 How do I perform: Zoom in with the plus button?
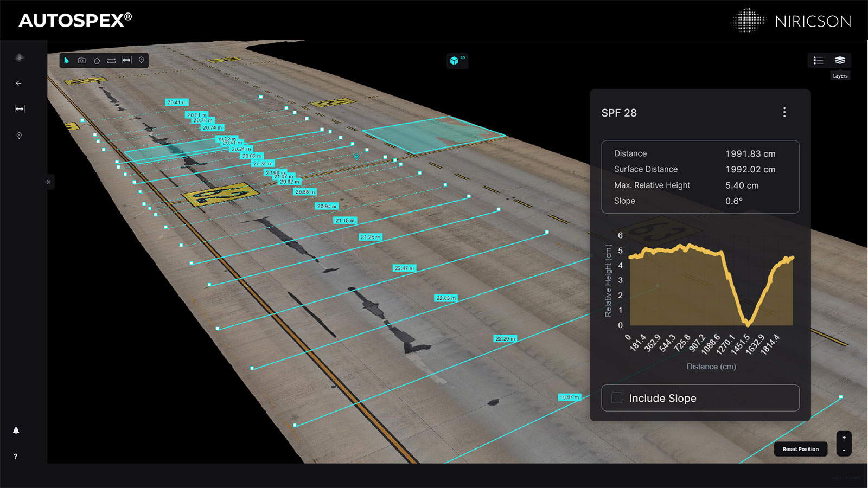pos(844,438)
